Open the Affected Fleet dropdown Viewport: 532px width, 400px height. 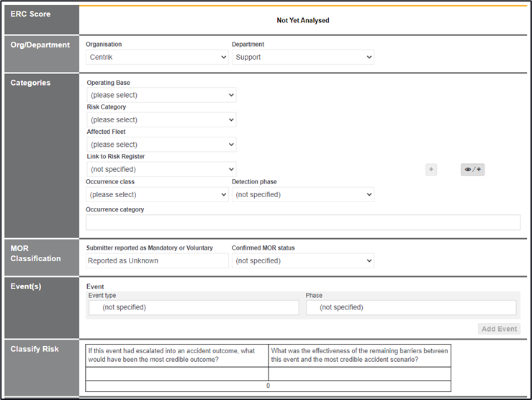[161, 145]
